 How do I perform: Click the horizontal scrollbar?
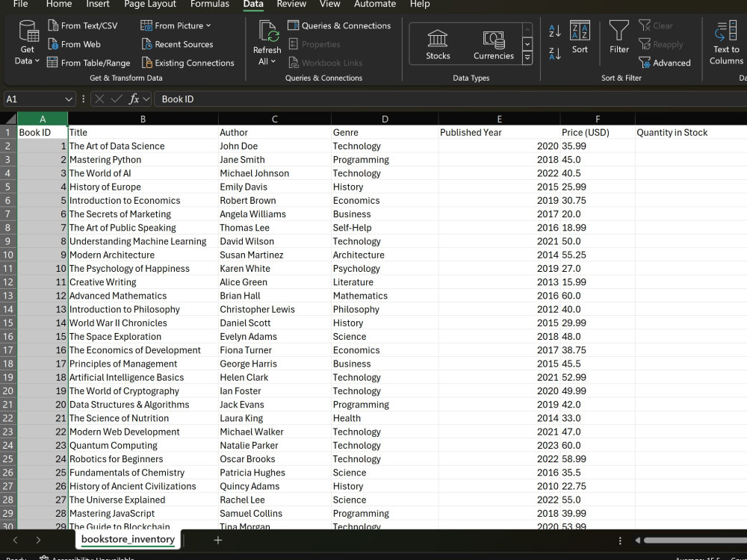[695, 541]
